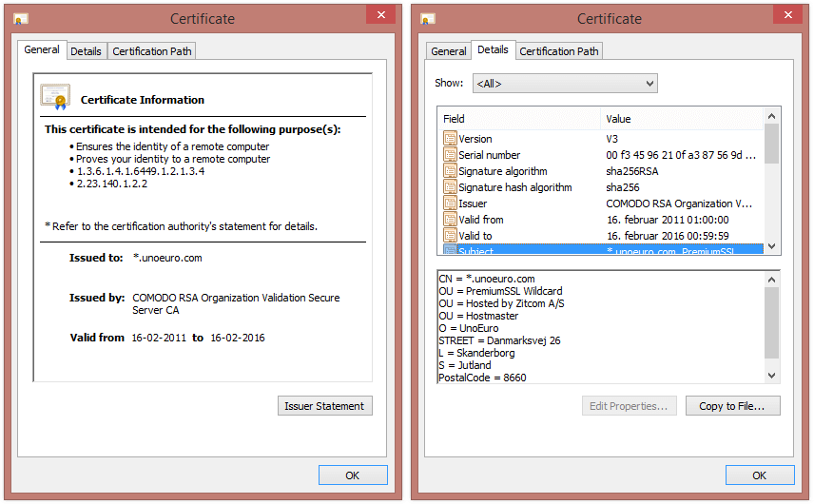Click the value 16. februar 2016 00:59:59
This screenshot has height=504, width=814.
[668, 235]
